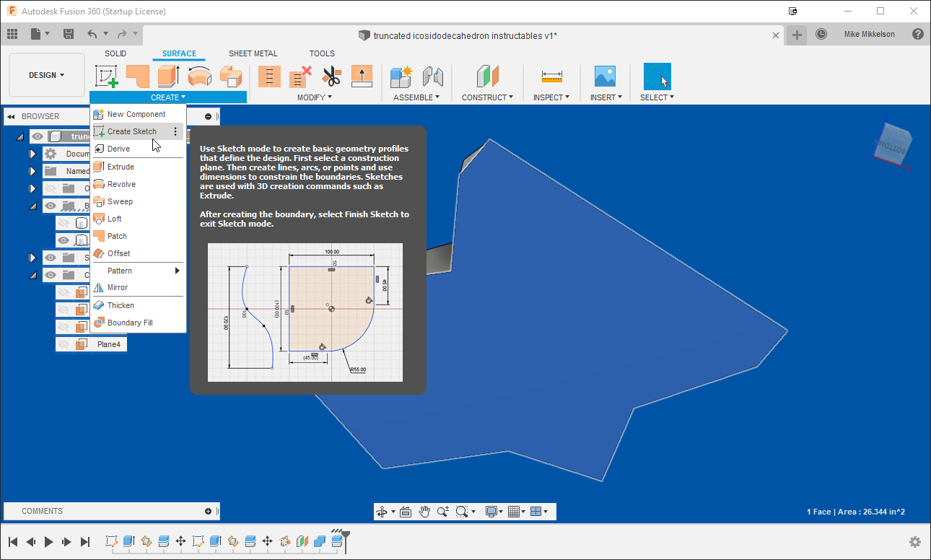Click the DESIGN workspace button
The width and height of the screenshot is (931, 560).
(45, 74)
